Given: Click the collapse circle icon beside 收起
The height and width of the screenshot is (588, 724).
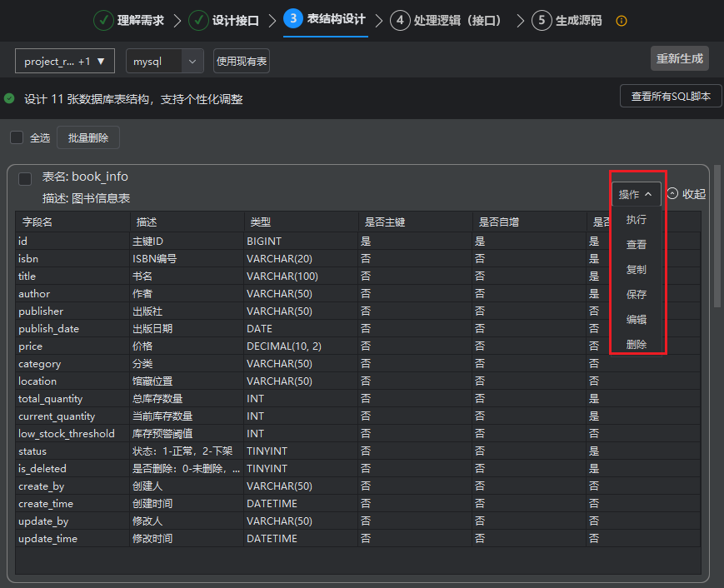Looking at the screenshot, I should pos(672,194).
